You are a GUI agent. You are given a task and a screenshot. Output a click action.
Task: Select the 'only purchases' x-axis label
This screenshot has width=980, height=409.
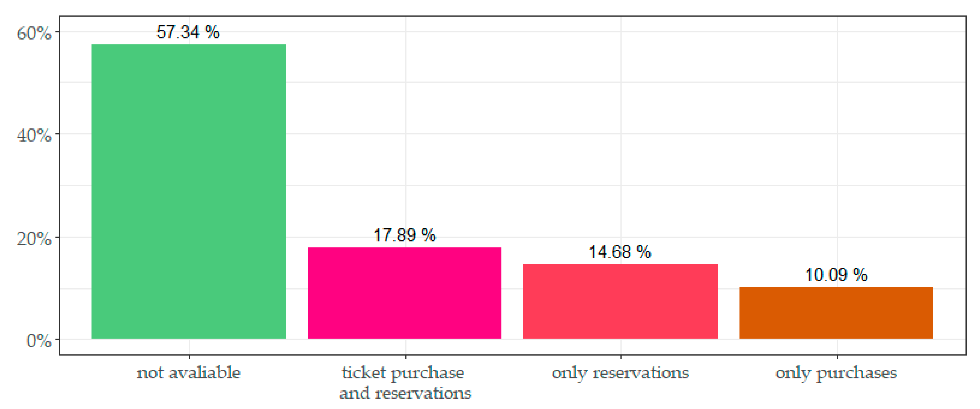point(836,373)
